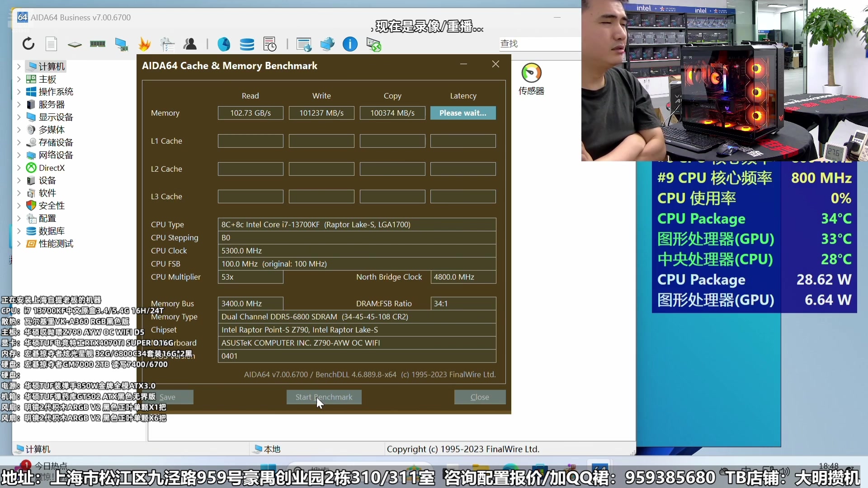The image size is (868, 488).
Task: Expand the DirectX tree node
Action: tap(19, 168)
